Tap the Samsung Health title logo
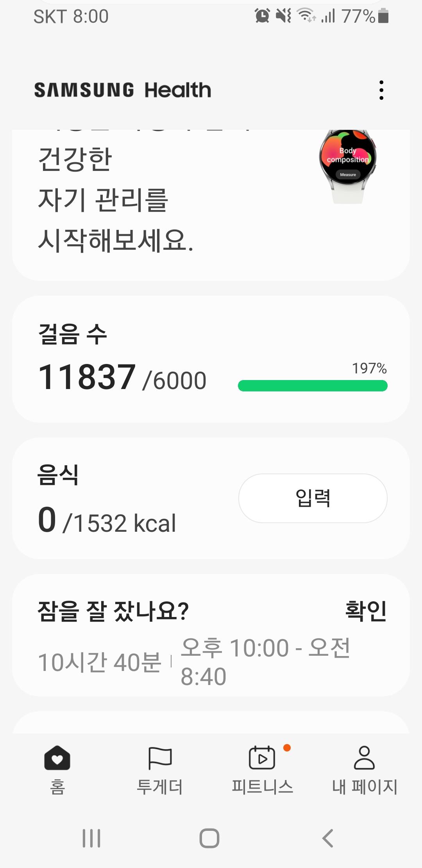The height and width of the screenshot is (868, 422). pyautogui.click(x=123, y=90)
